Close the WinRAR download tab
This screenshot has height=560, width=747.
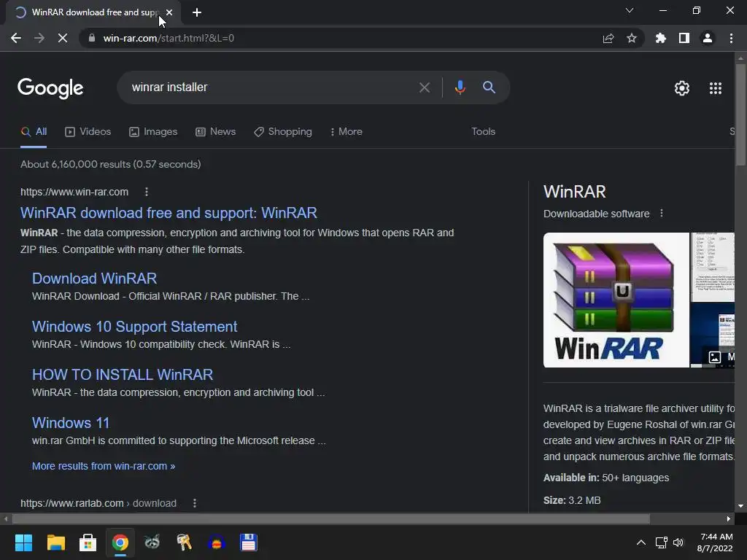(169, 12)
